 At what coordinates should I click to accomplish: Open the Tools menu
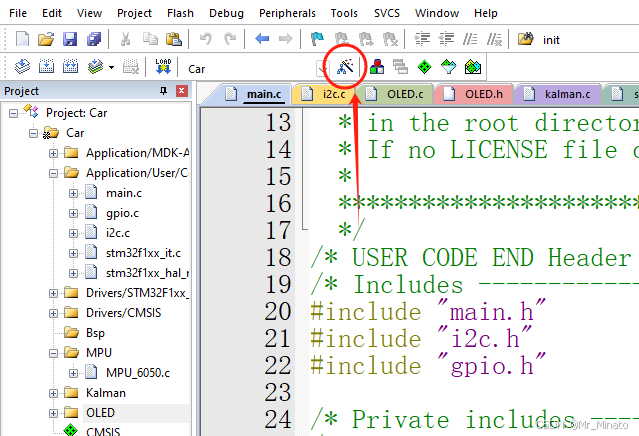(x=344, y=13)
